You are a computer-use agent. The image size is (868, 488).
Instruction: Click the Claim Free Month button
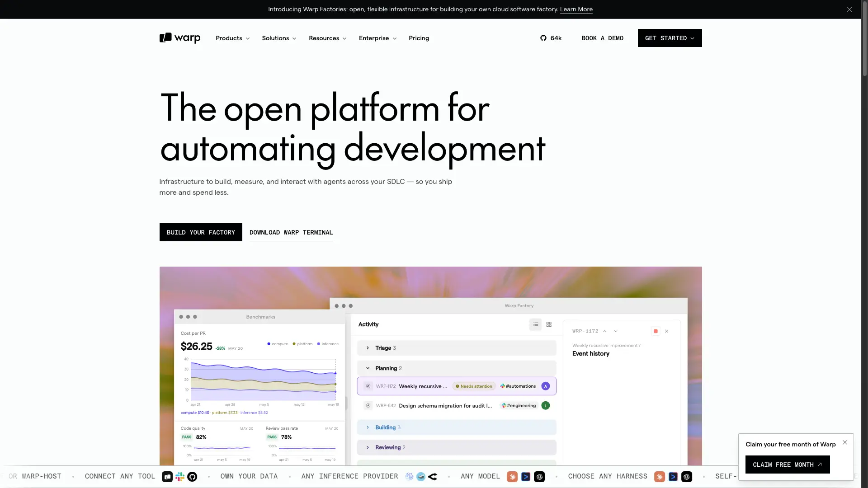[x=788, y=465]
